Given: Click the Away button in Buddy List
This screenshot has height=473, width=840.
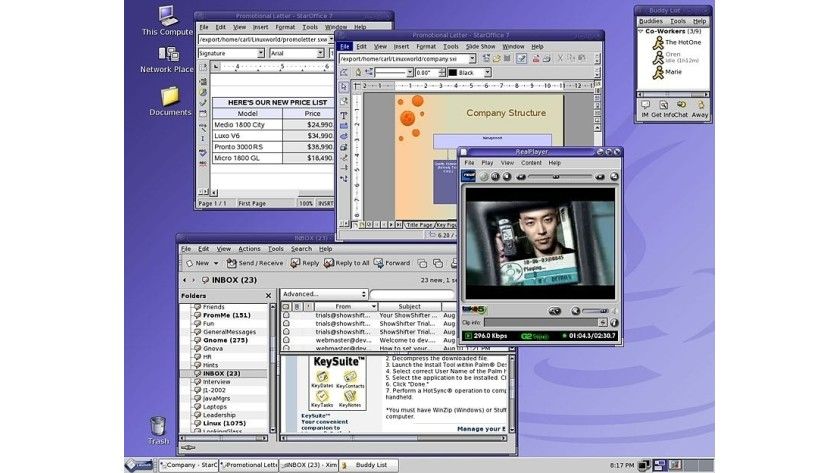Looking at the screenshot, I should pyautogui.click(x=700, y=109).
